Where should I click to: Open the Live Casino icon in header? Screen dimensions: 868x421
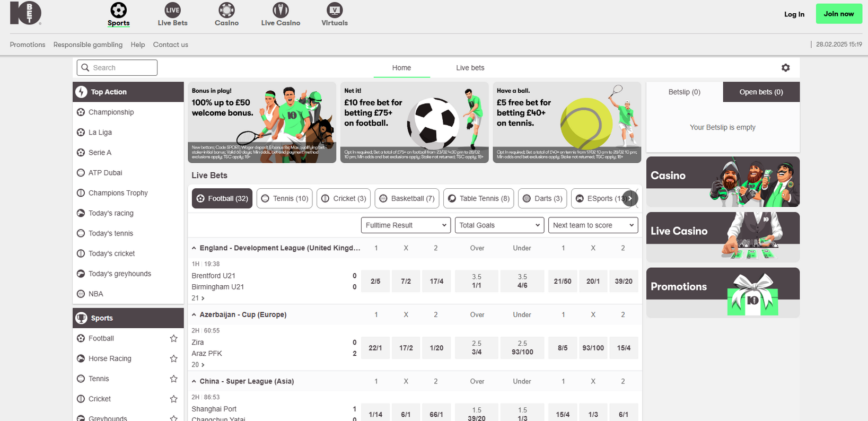click(x=280, y=10)
